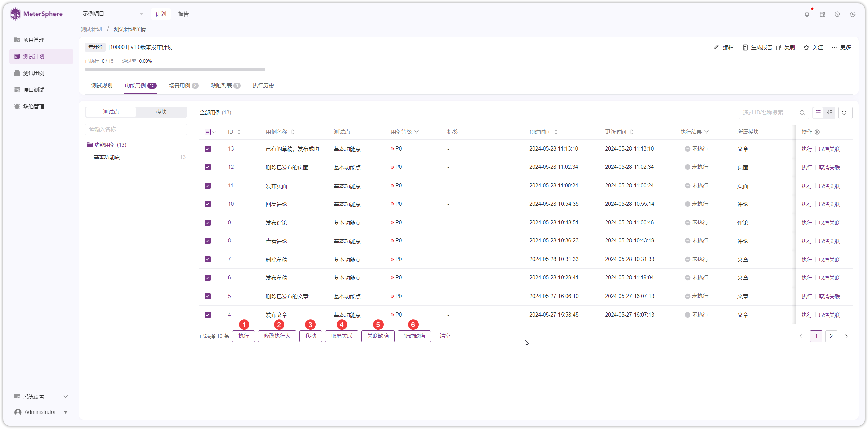Uncheck the checkbox for case 13

(208, 149)
